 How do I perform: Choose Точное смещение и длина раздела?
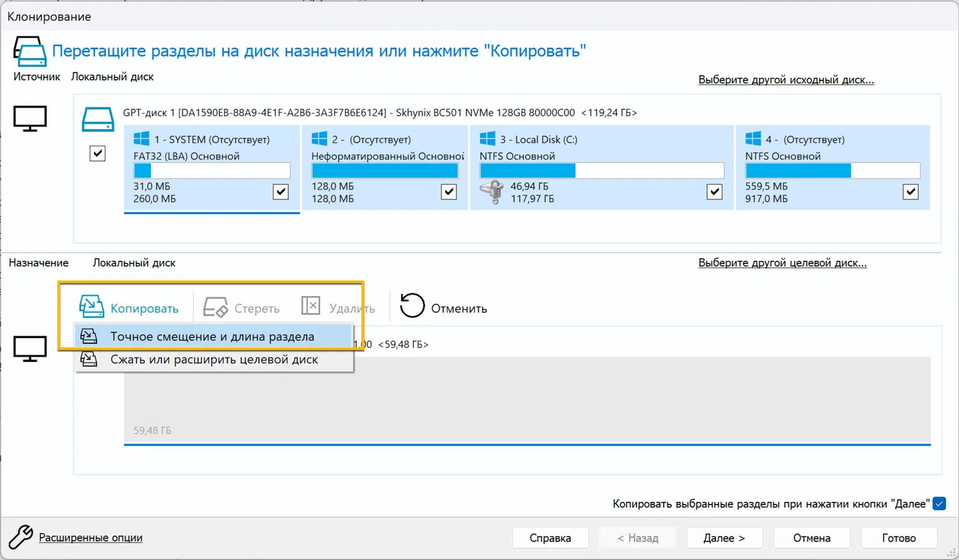point(212,336)
